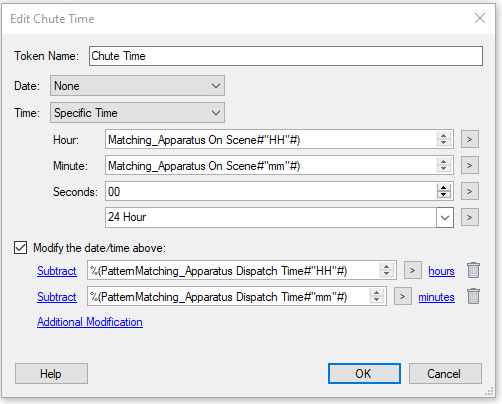
Task: Open token picker arrow beside 24 Hour
Action: [470, 217]
